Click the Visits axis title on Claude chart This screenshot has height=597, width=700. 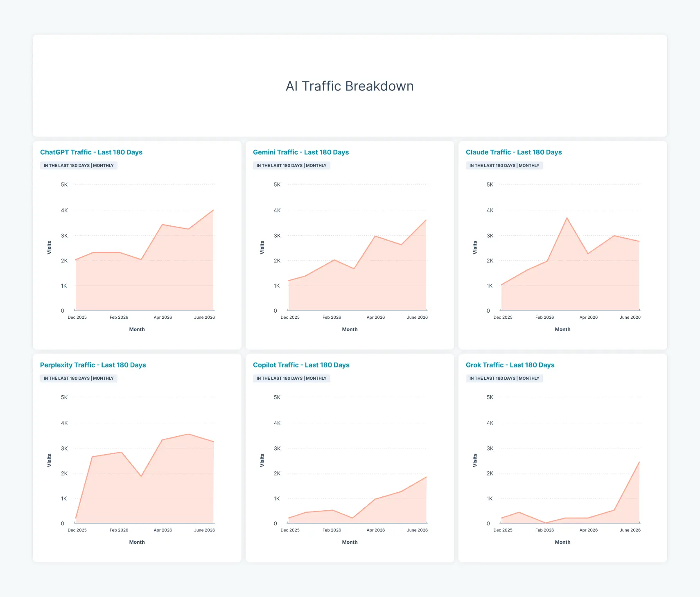(x=475, y=248)
